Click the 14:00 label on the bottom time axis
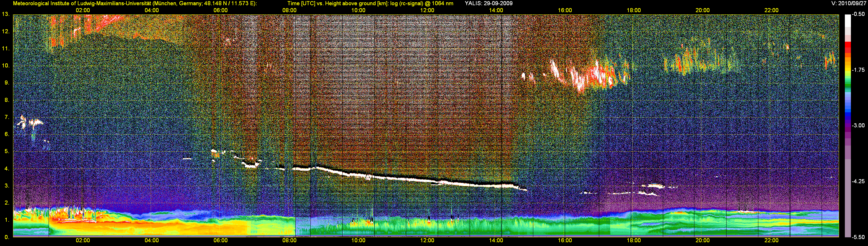This screenshot has width=868, height=246. [x=496, y=241]
